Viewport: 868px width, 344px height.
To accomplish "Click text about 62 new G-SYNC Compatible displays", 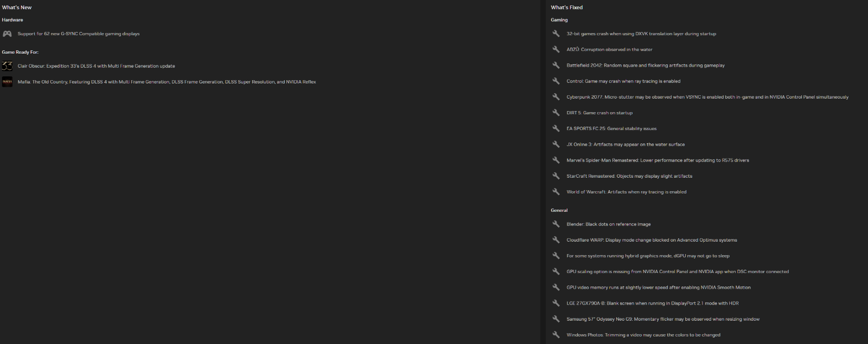I will click(79, 34).
